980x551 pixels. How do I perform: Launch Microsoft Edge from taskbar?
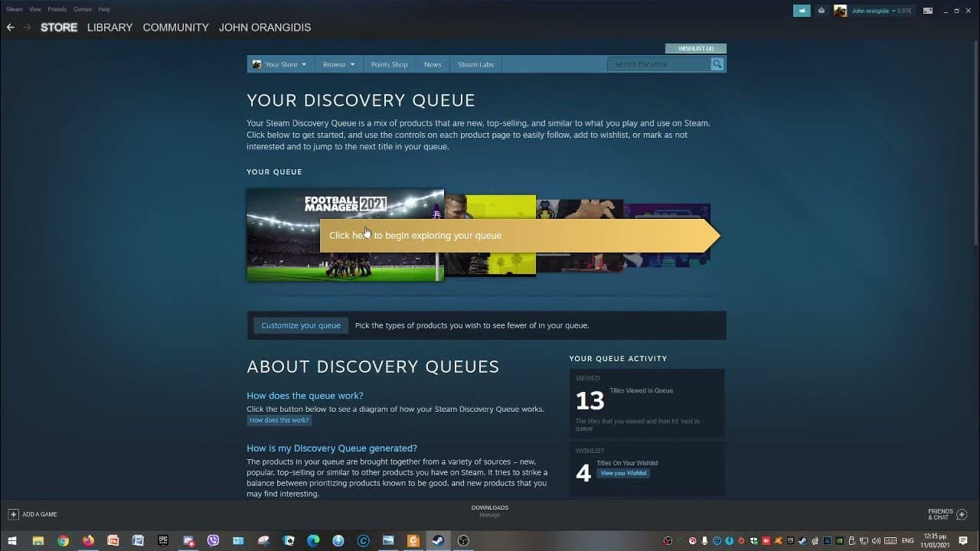pos(313,541)
